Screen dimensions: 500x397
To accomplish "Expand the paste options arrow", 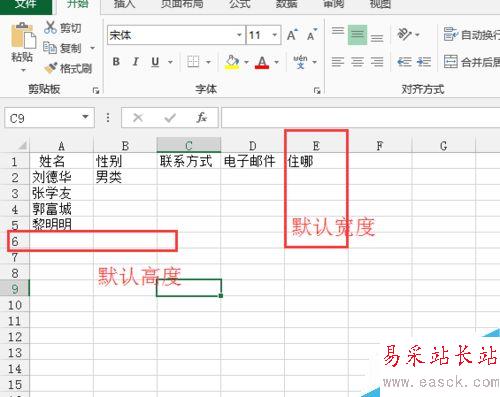I will pos(23,70).
